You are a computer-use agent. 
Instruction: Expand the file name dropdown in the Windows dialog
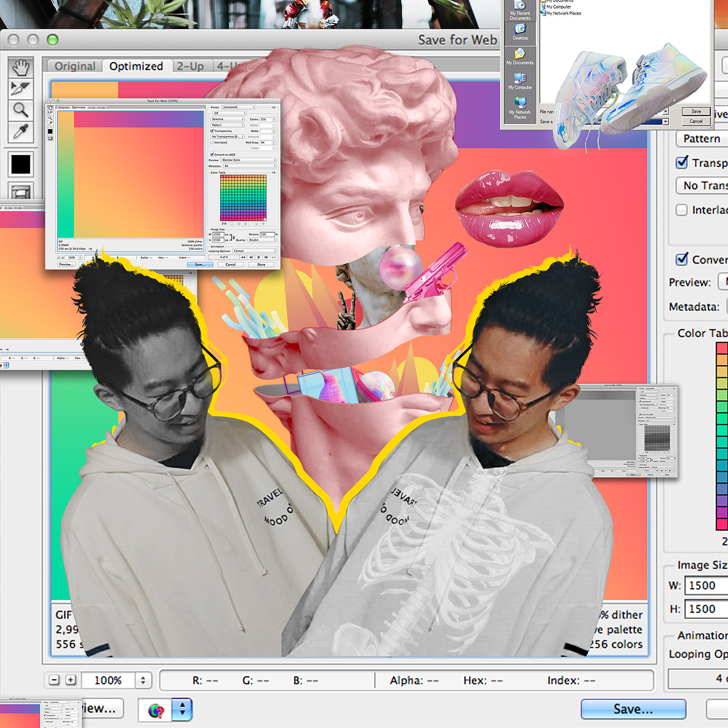coord(665,111)
